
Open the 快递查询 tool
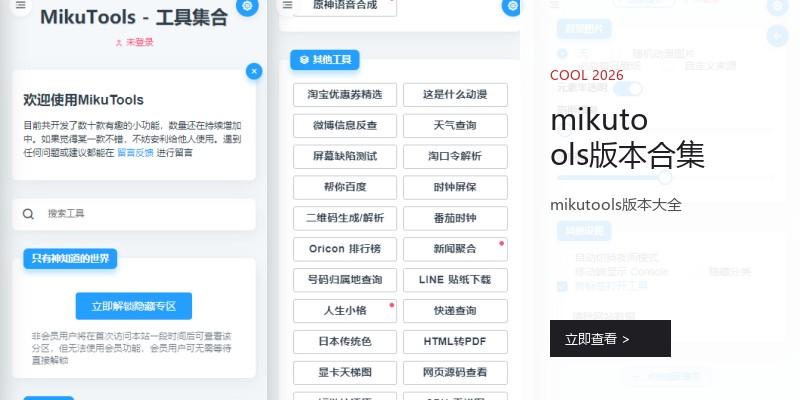point(455,311)
